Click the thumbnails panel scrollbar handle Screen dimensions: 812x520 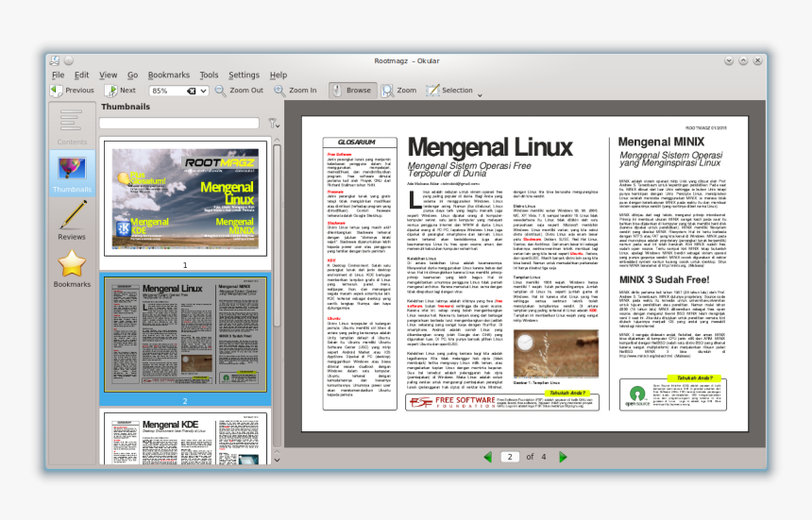click(x=277, y=235)
